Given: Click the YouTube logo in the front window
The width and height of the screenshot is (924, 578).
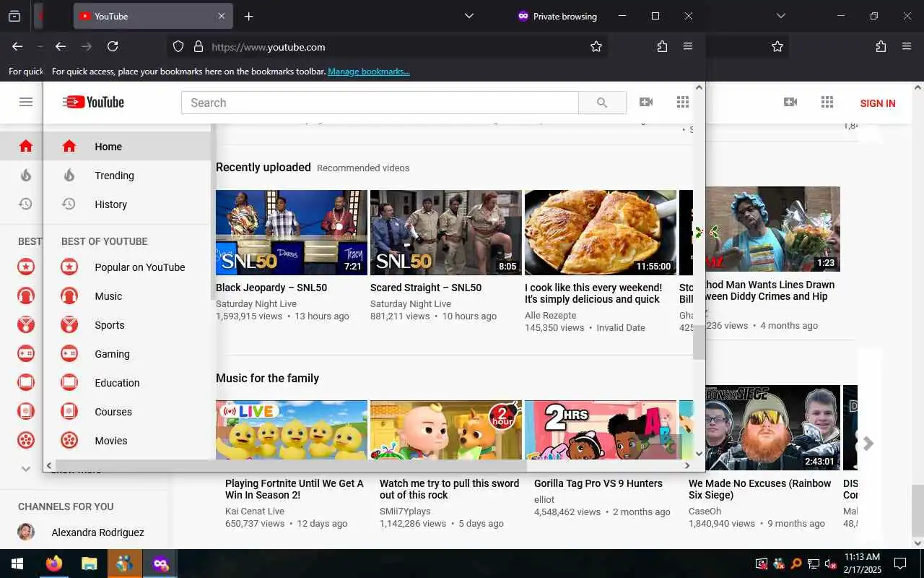Looking at the screenshot, I should tap(93, 103).
